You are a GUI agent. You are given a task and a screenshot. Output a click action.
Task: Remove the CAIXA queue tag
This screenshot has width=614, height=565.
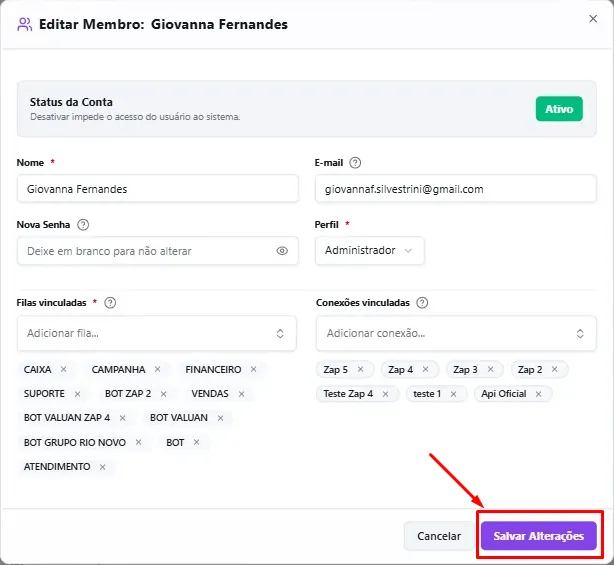point(63,369)
